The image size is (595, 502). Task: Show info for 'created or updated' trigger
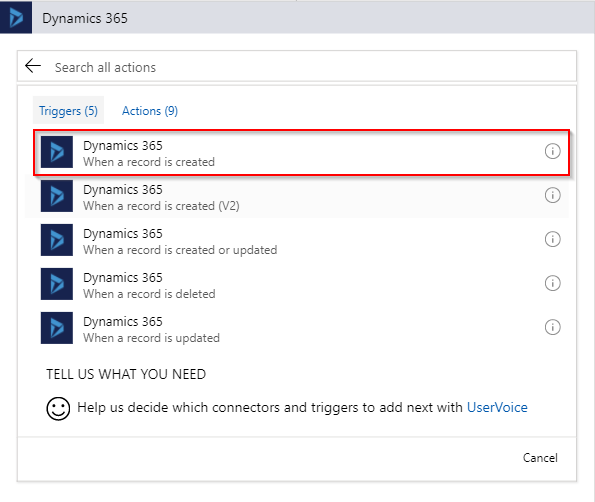pos(552,239)
